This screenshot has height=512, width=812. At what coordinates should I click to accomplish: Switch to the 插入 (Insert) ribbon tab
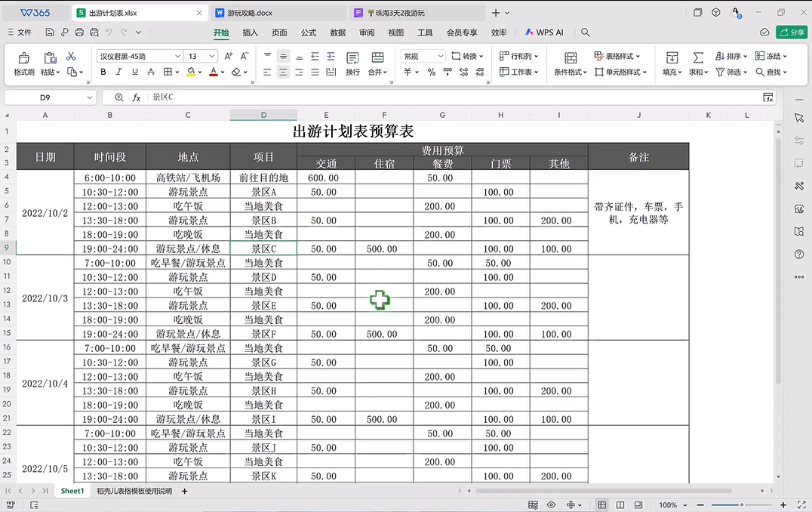tap(250, 32)
